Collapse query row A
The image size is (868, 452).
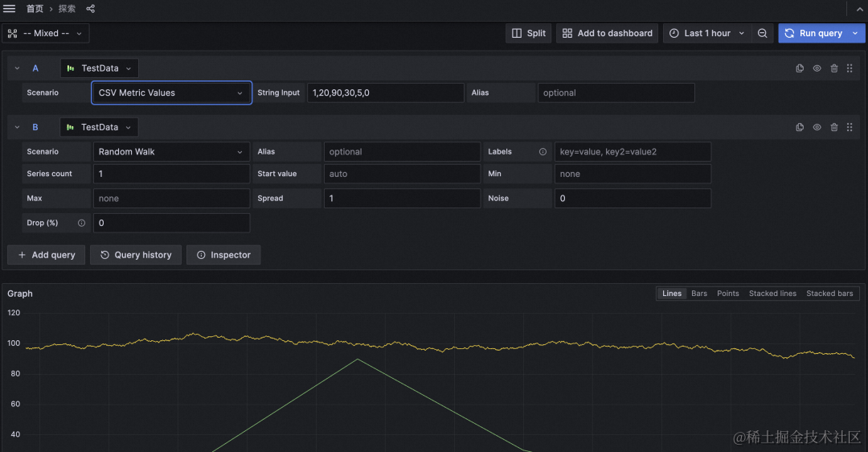17,68
